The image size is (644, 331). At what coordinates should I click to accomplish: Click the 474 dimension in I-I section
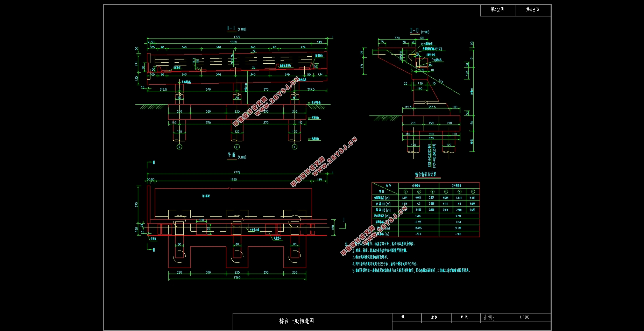303,47
